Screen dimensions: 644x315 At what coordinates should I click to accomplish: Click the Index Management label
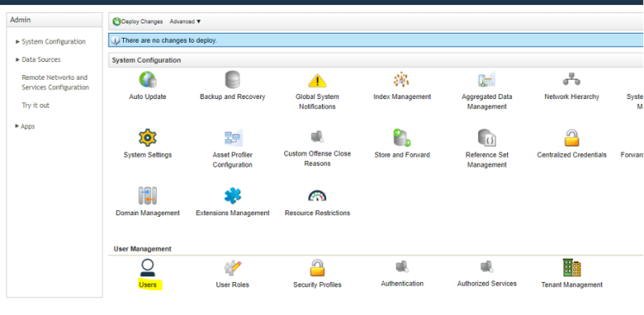(x=402, y=97)
